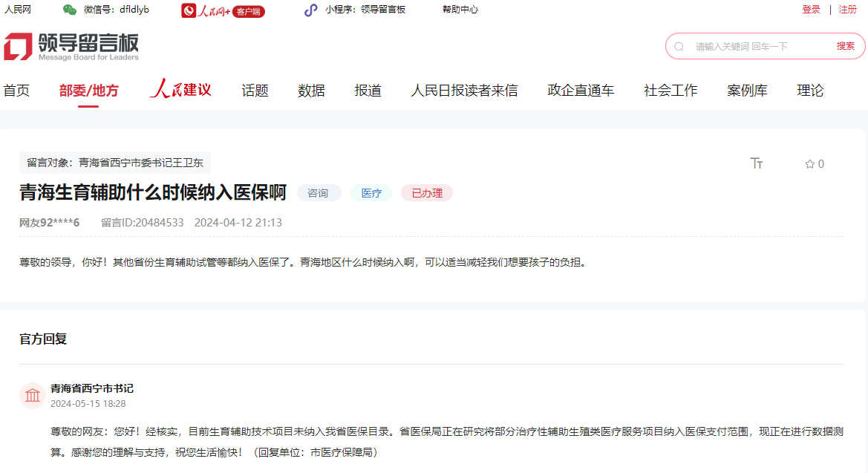
Task: Click the star favorite icon
Action: (x=809, y=163)
